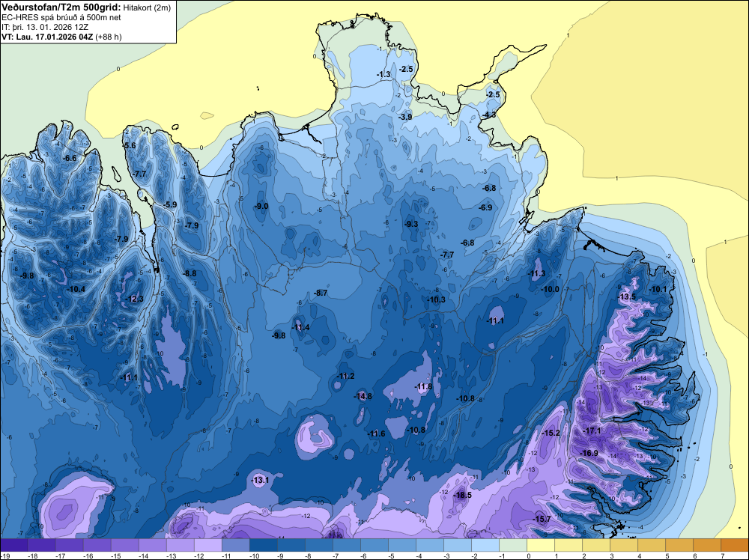Image resolution: width=749 pixels, height=560 pixels.
Task: Click the -11.8 temperature label
Action: coord(423,387)
